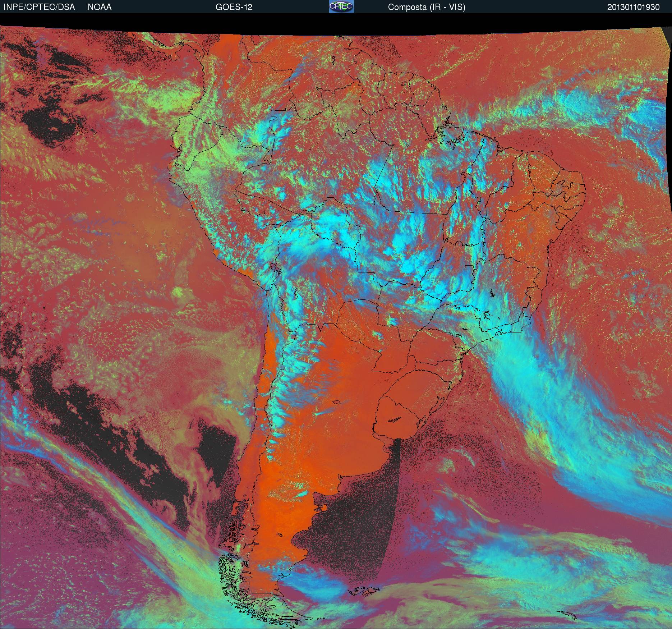Click the CPTEC logo in the header
This screenshot has width=672, height=629.
click(x=341, y=6)
